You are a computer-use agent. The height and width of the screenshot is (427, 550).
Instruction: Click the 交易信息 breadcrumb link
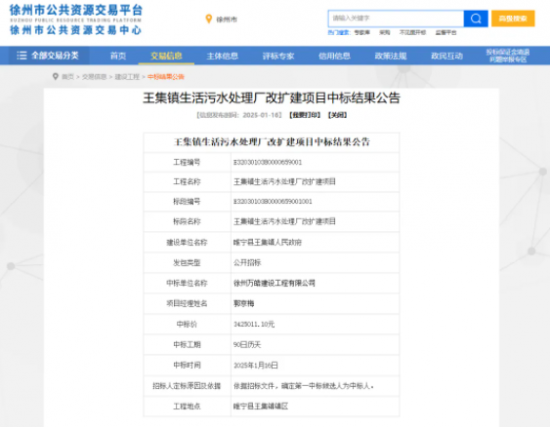coord(94,77)
